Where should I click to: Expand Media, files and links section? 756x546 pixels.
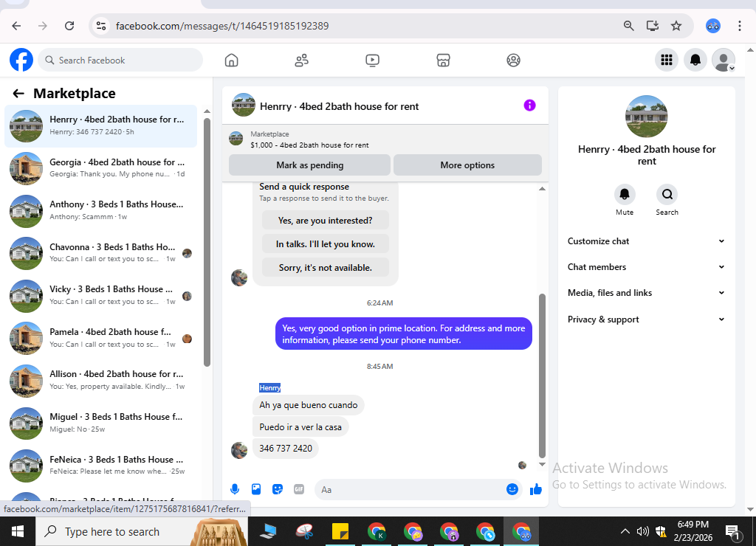646,293
